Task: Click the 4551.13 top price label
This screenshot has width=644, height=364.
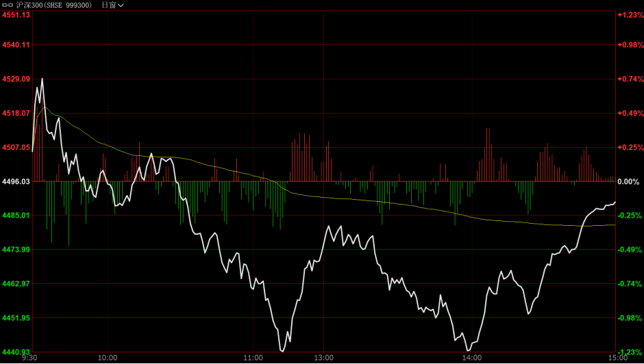Action: (x=16, y=15)
